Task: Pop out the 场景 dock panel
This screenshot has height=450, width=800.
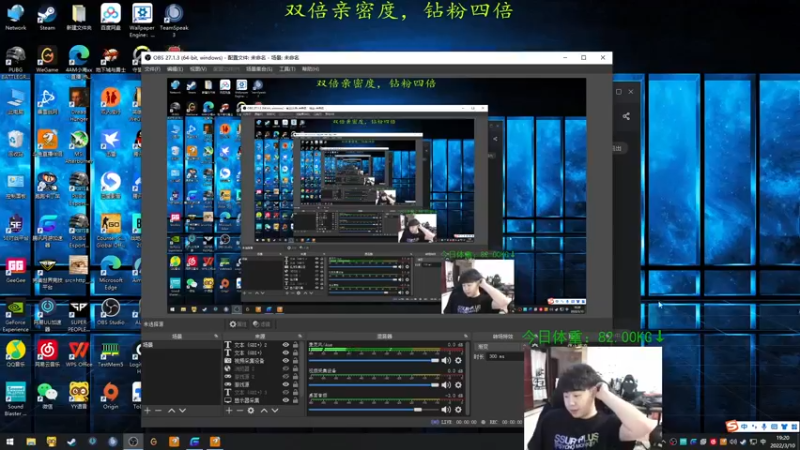Action: (216, 336)
